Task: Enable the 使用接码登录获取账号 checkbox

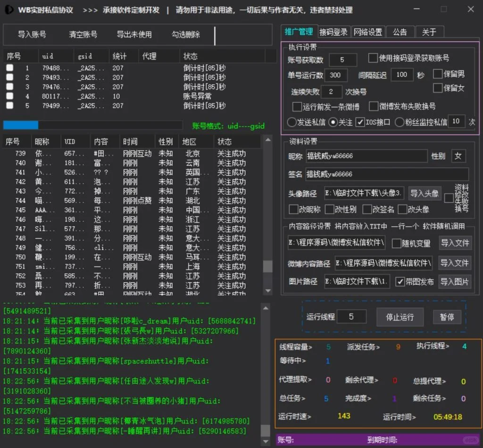Action: coord(372,58)
